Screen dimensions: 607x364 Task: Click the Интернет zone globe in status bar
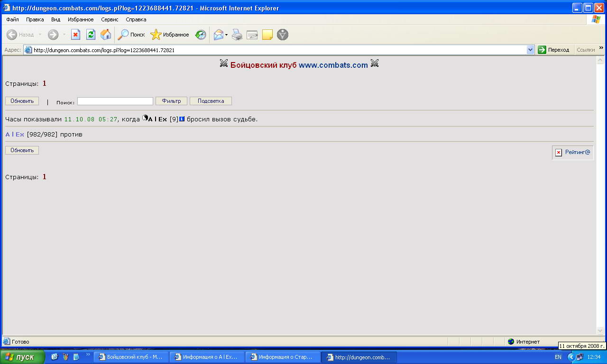pos(511,341)
